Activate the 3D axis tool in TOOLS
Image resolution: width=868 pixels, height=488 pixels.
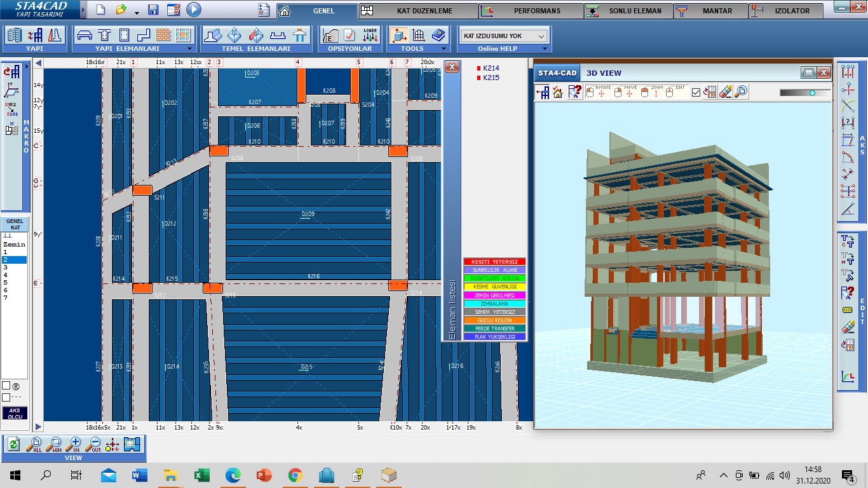398,35
